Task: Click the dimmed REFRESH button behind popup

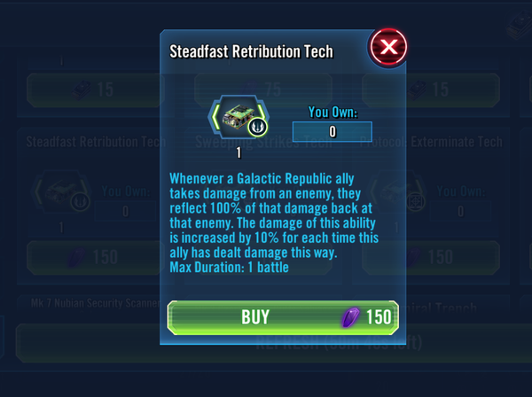Action: tap(340, 343)
